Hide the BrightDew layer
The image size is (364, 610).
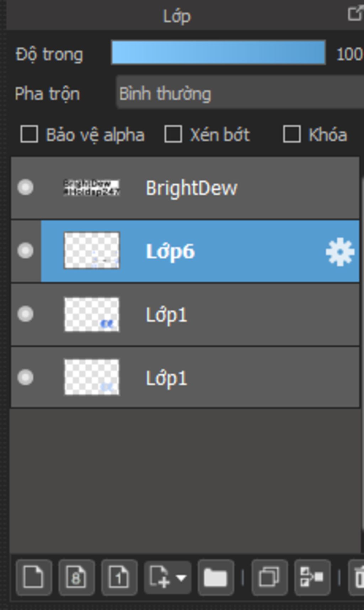[26, 187]
